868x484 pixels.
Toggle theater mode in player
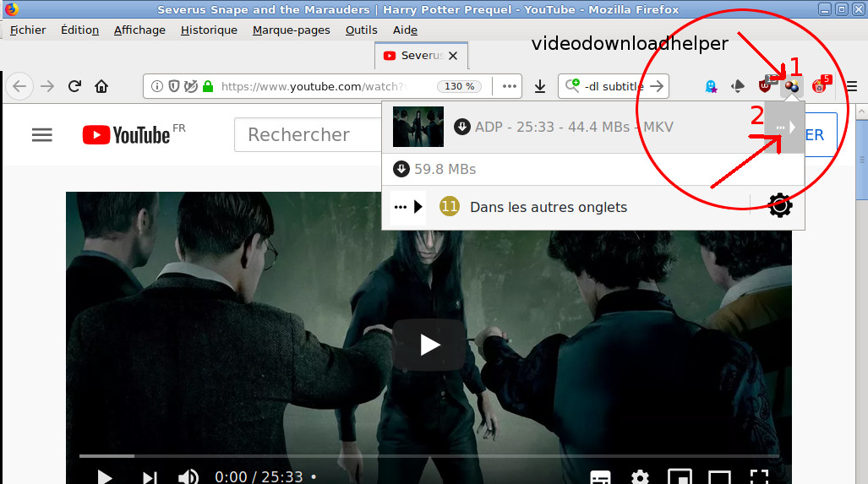point(719,476)
